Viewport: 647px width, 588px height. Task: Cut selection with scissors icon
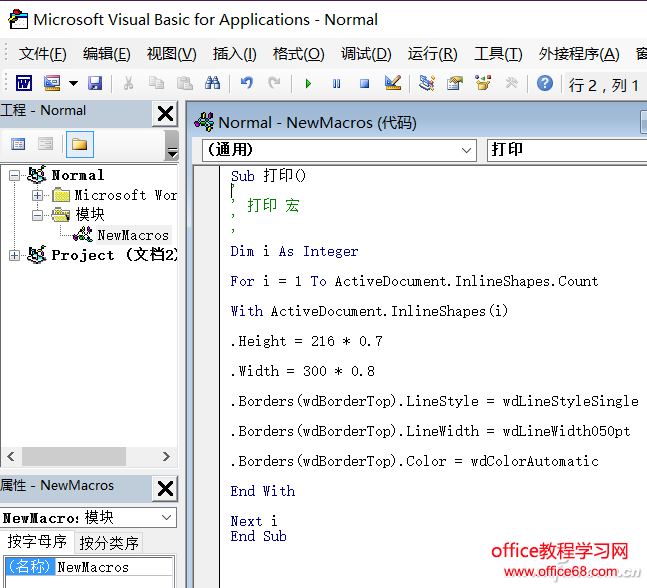(128, 84)
